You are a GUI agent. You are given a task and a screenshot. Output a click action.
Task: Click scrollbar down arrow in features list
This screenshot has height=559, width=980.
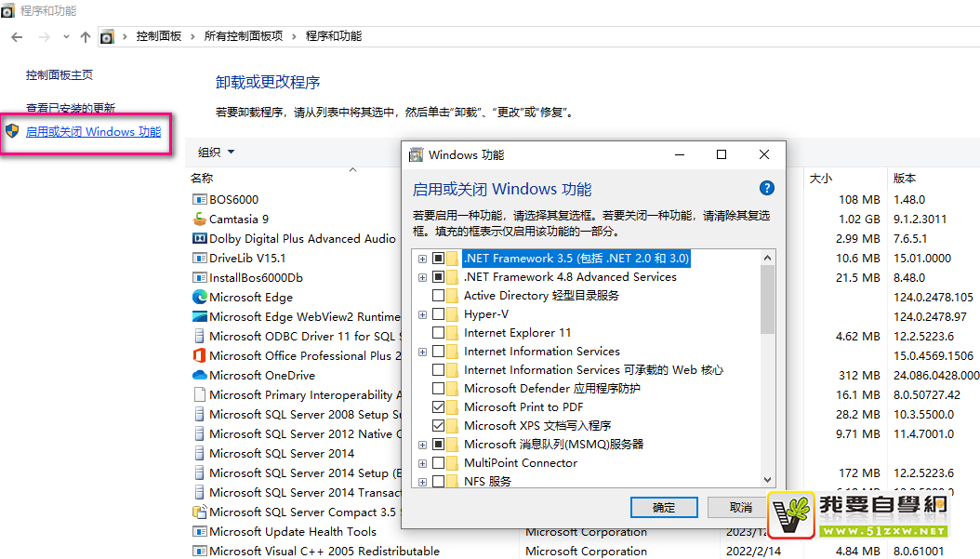(767, 480)
